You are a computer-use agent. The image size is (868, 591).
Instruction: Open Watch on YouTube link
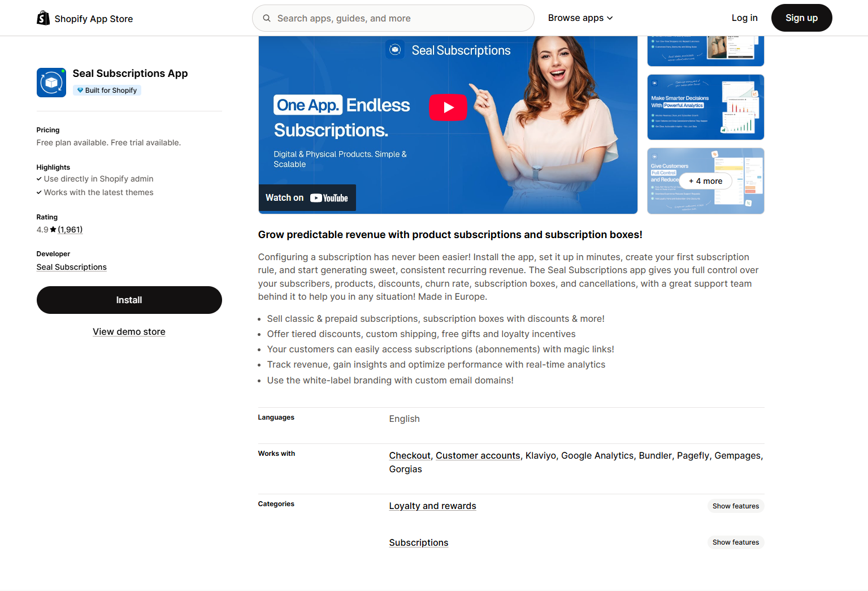[x=307, y=198]
